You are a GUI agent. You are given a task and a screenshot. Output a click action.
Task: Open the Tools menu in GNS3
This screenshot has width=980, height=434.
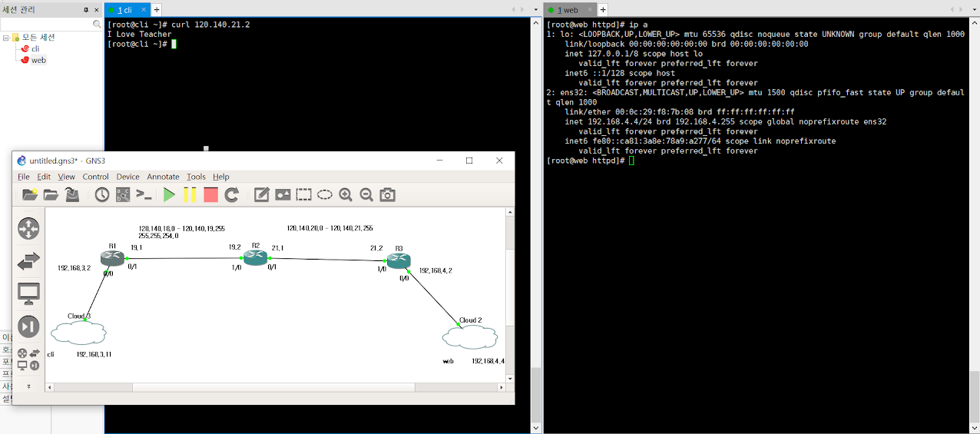point(196,177)
